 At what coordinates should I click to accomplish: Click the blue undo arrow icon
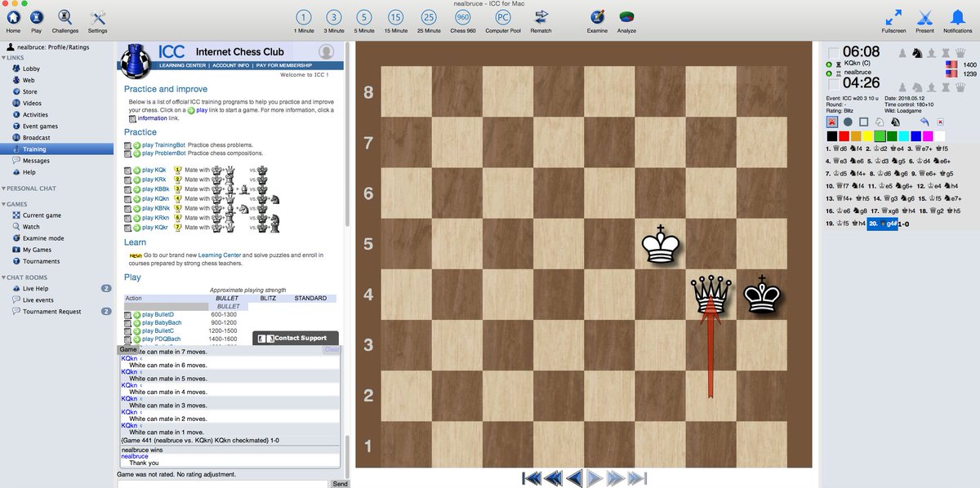924,122
